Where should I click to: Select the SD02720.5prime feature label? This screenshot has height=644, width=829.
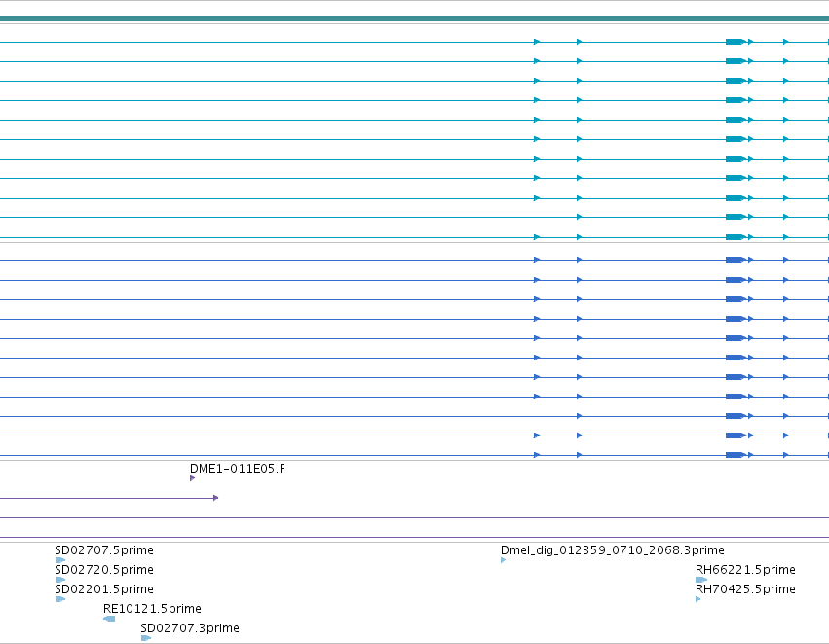coord(104,570)
